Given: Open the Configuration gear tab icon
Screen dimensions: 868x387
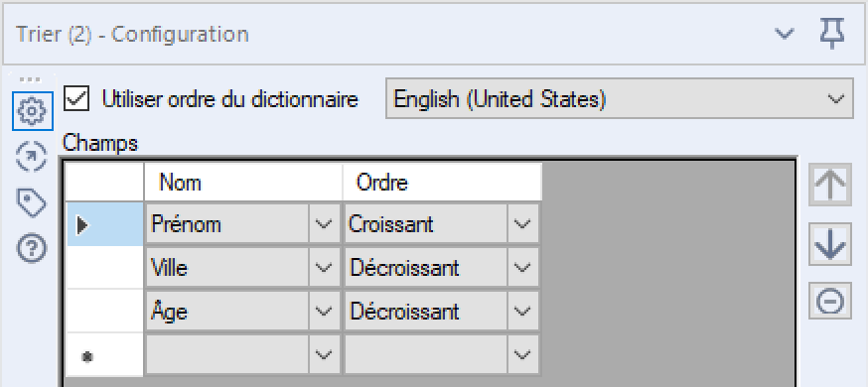Looking at the screenshot, I should point(32,112).
